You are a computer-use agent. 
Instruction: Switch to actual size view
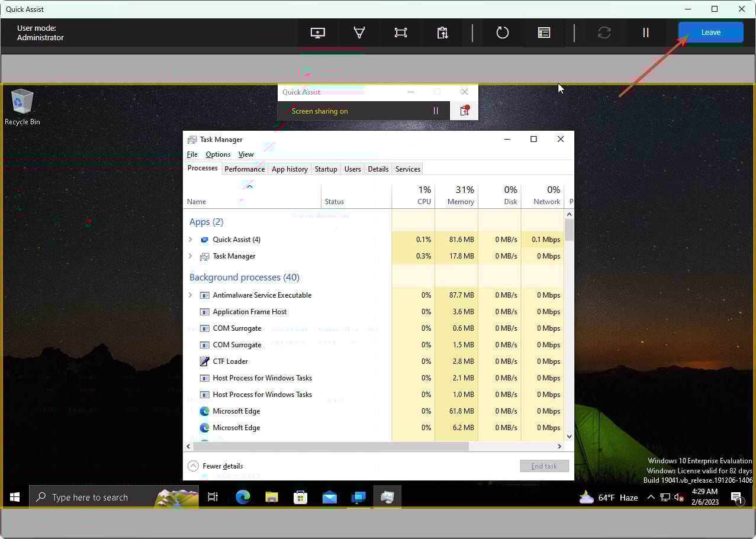coord(401,33)
